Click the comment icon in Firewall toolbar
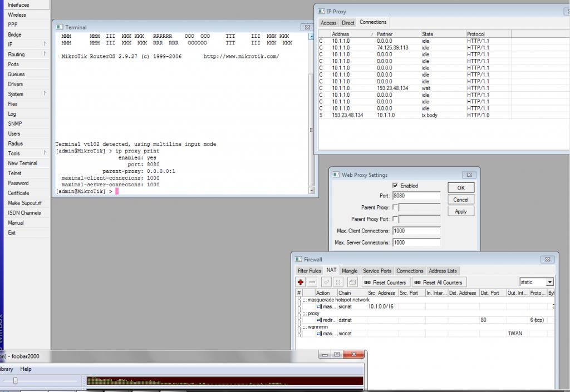 [352, 282]
